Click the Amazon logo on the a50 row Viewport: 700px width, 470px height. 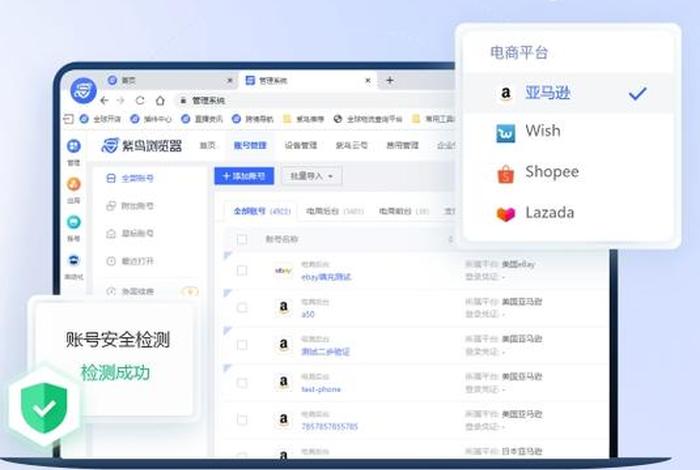coord(283,307)
